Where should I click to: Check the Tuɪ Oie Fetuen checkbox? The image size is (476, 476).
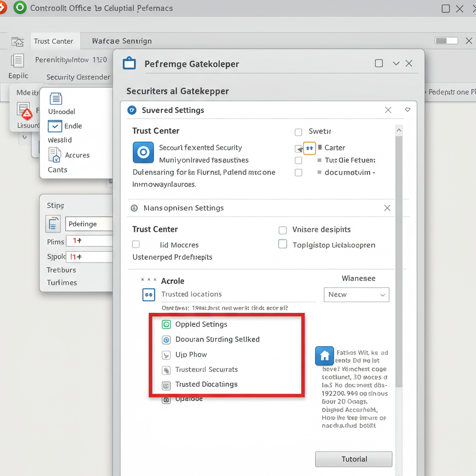pyautogui.click(x=298, y=160)
